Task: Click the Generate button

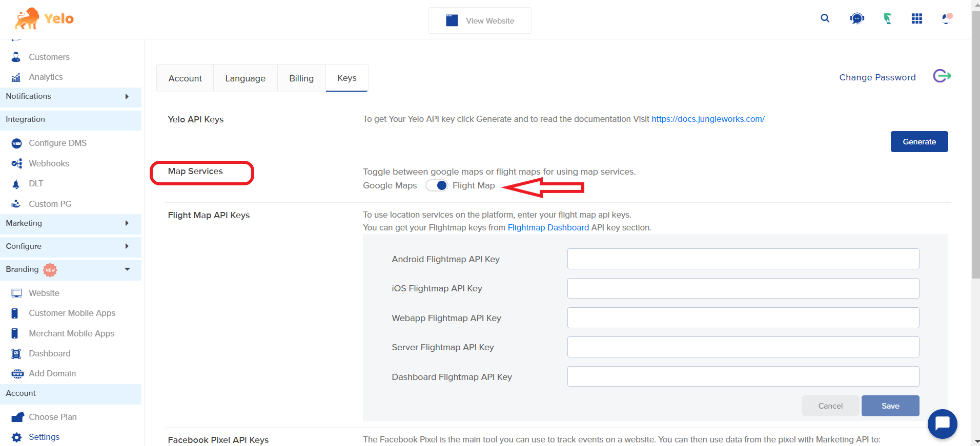Action: click(919, 142)
